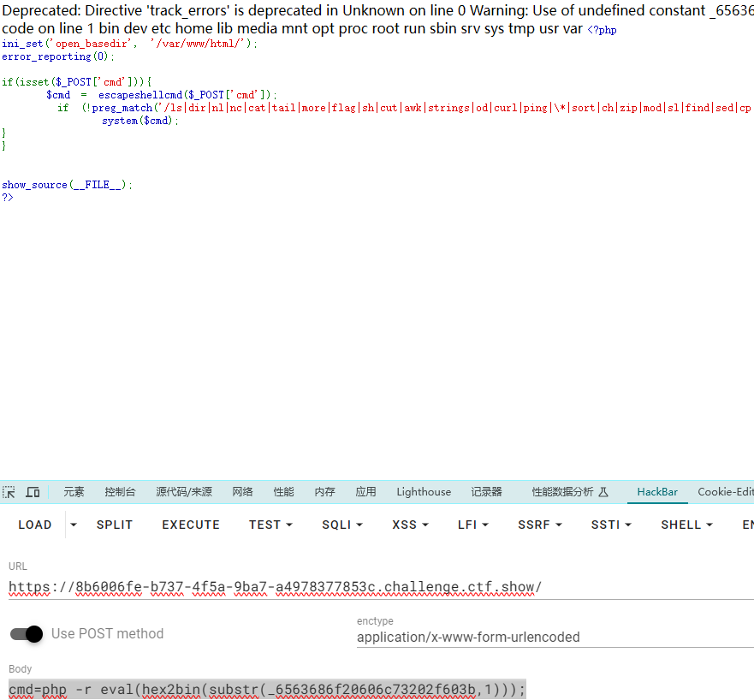Click the flask icon beside 性能数据分析
Screen dimensions: 754x700
pyautogui.click(x=603, y=492)
